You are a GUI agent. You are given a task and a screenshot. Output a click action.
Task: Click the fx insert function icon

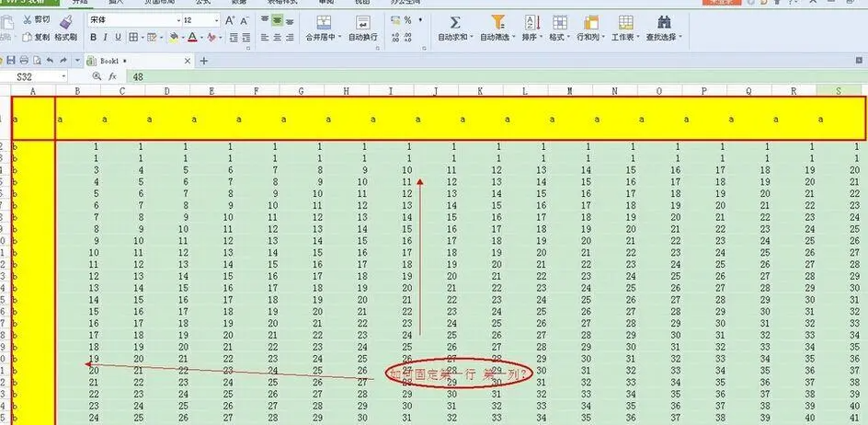click(112, 76)
